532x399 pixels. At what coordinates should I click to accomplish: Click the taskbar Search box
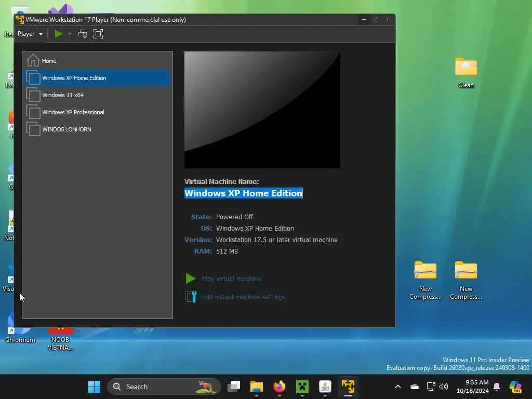click(x=164, y=387)
